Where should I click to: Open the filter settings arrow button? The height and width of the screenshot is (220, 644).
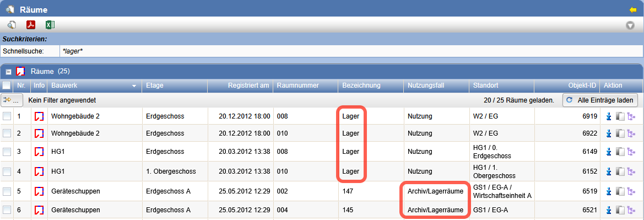point(12,100)
